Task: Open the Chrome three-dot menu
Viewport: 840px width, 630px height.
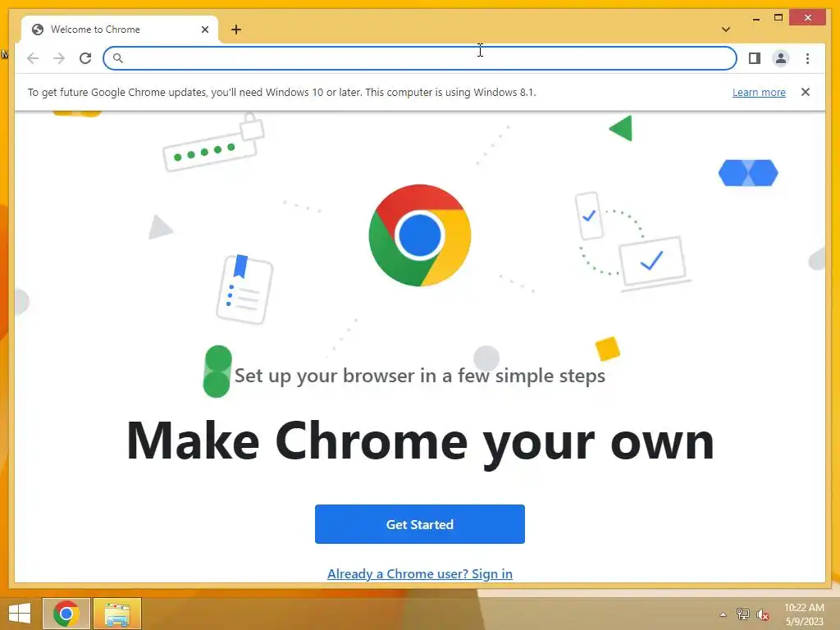Action: point(807,58)
